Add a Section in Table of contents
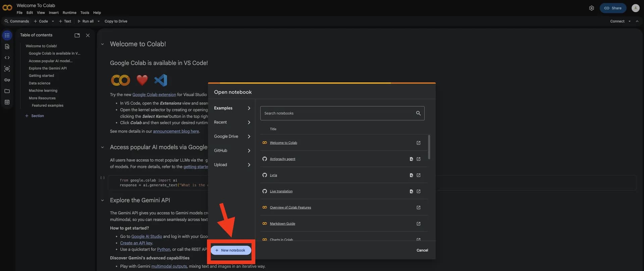644x271 pixels. [x=35, y=116]
